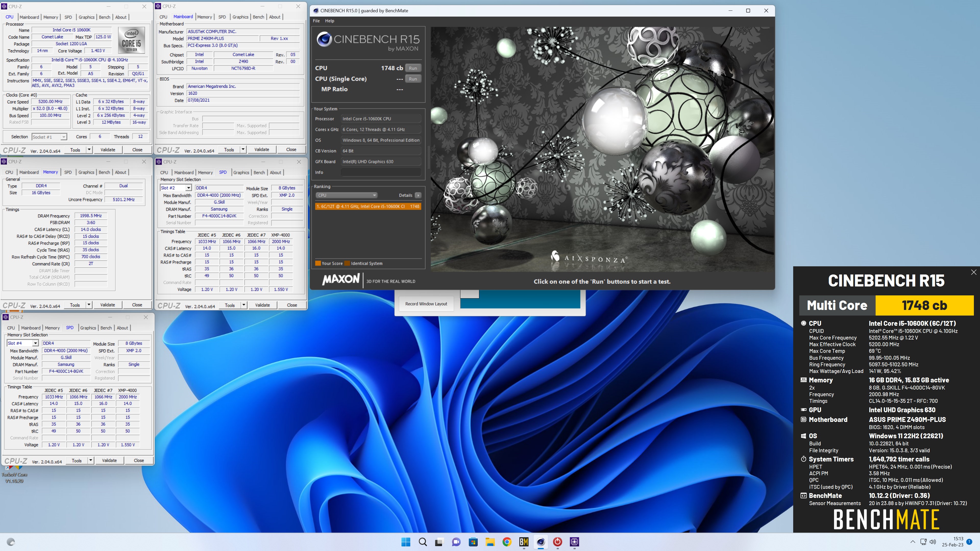The image size is (980, 551).
Task: Select Graphics tab in the Mainboard CPU-Z window
Action: tap(240, 17)
